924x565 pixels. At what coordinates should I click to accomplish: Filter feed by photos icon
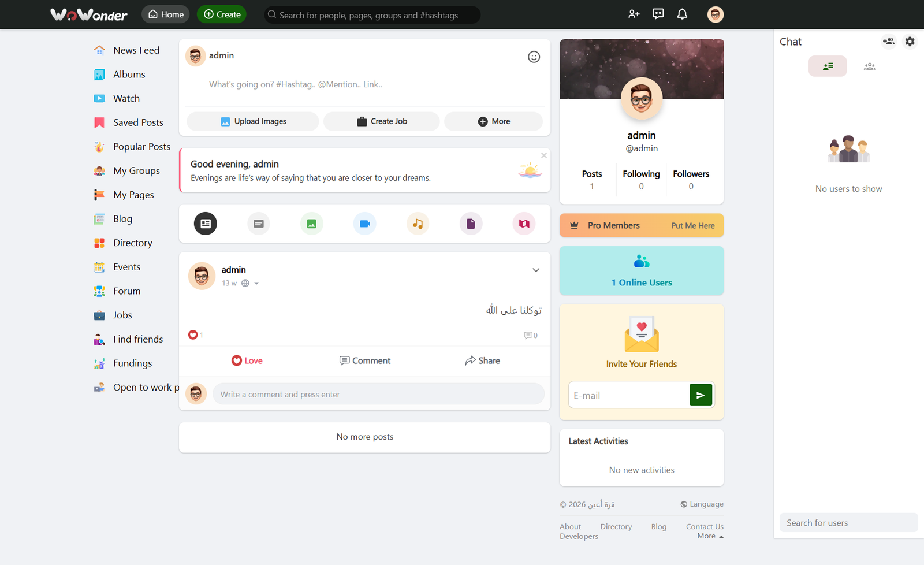click(x=312, y=224)
